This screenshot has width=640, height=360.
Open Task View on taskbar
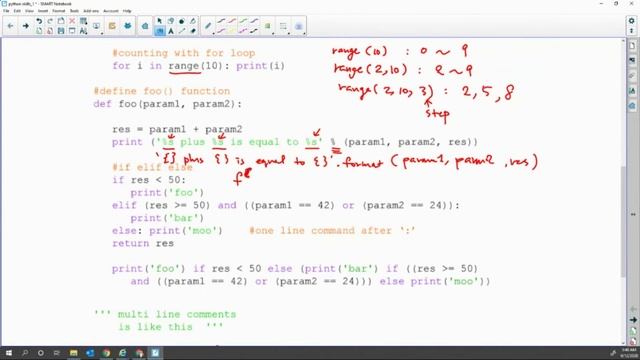click(x=57, y=353)
